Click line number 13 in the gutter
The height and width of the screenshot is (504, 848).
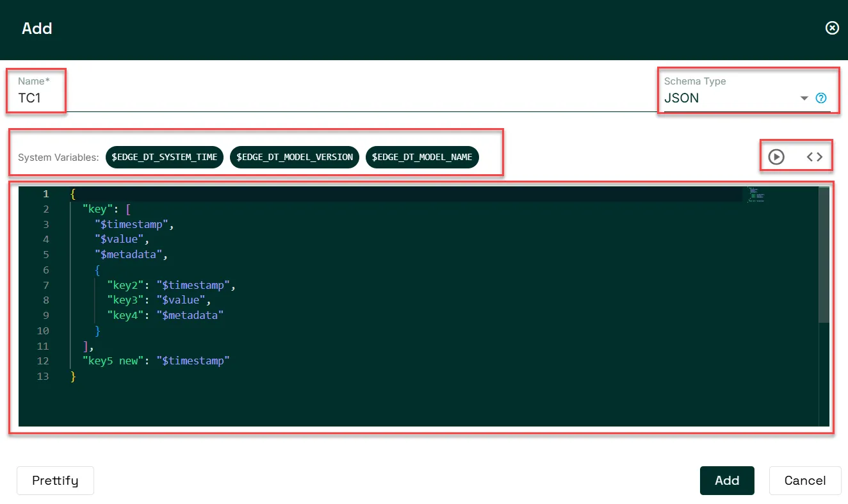click(43, 377)
